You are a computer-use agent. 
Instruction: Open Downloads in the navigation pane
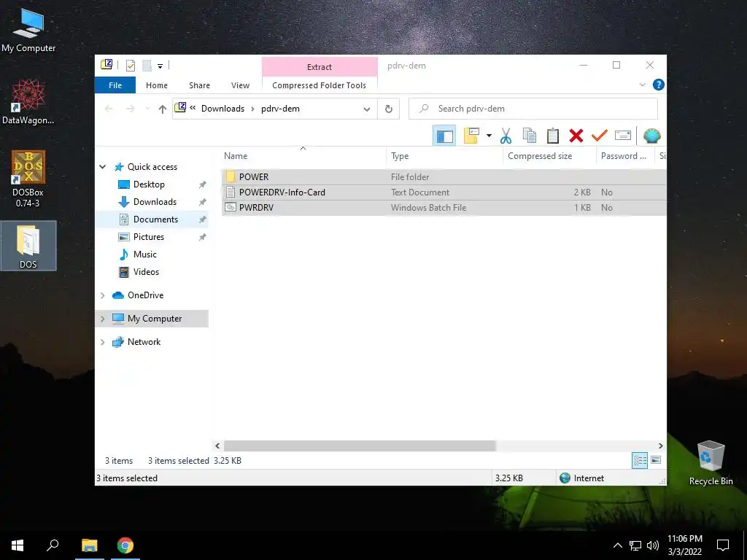pyautogui.click(x=155, y=202)
